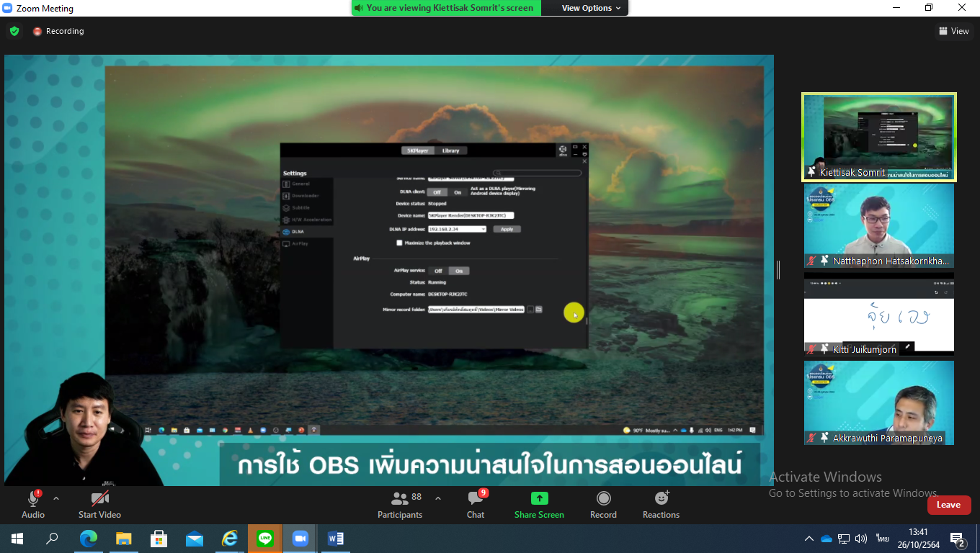The width and height of the screenshot is (980, 553).
Task: Open the Reactions menu
Action: coord(661,504)
